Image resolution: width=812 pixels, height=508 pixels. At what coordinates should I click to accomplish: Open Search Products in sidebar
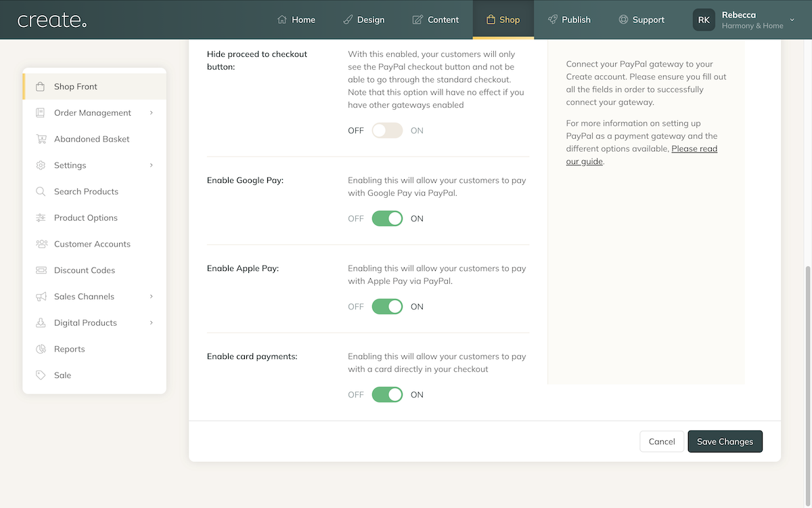(x=94, y=192)
